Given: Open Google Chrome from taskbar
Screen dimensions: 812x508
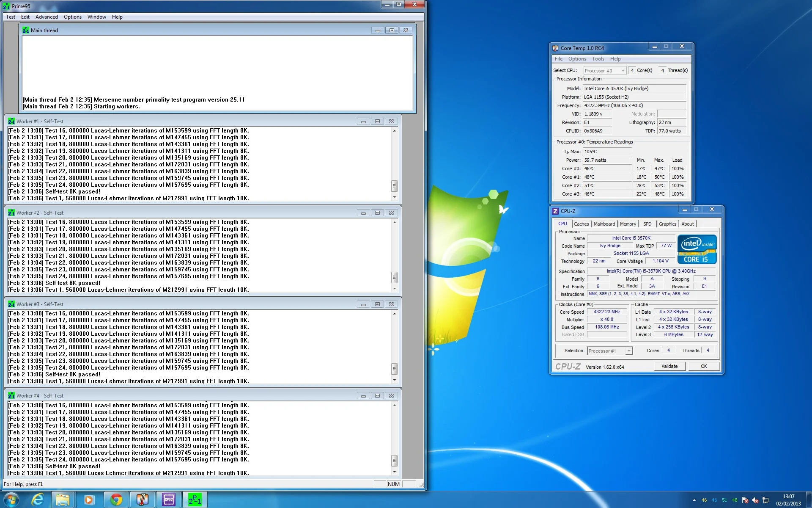Looking at the screenshot, I should tap(116, 500).
